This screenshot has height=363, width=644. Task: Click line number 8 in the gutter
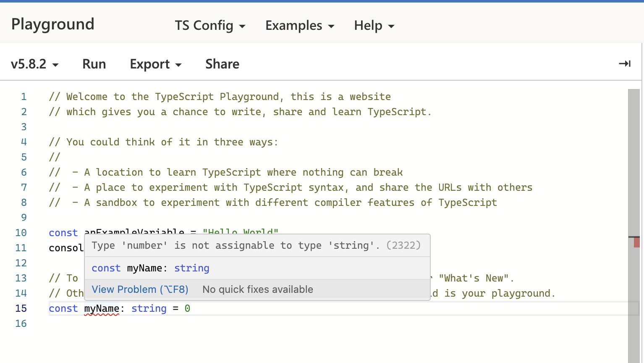24,203
